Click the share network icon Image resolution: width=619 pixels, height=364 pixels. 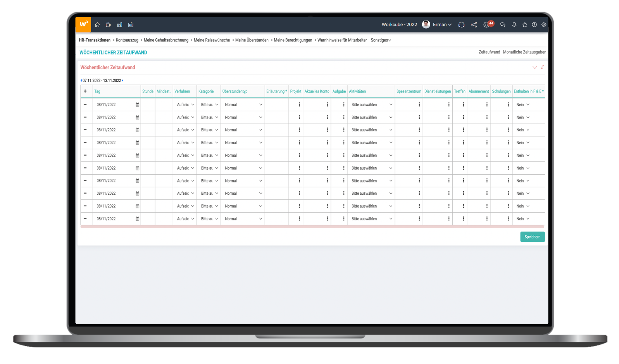click(x=474, y=25)
